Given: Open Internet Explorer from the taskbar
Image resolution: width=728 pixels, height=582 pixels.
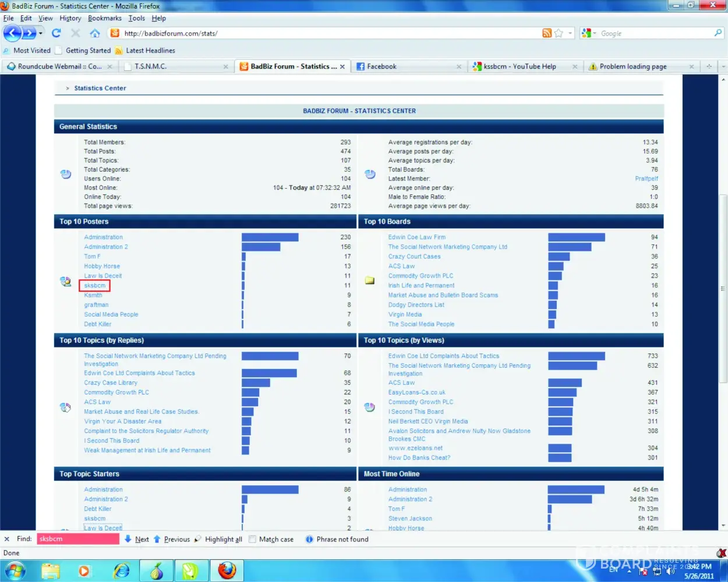Looking at the screenshot, I should click(x=122, y=571).
